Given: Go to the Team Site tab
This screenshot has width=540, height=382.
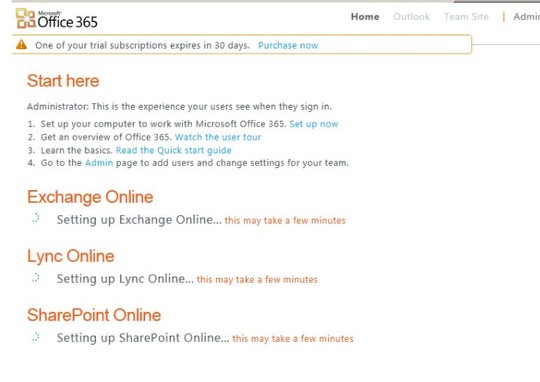Looking at the screenshot, I should tap(466, 17).
